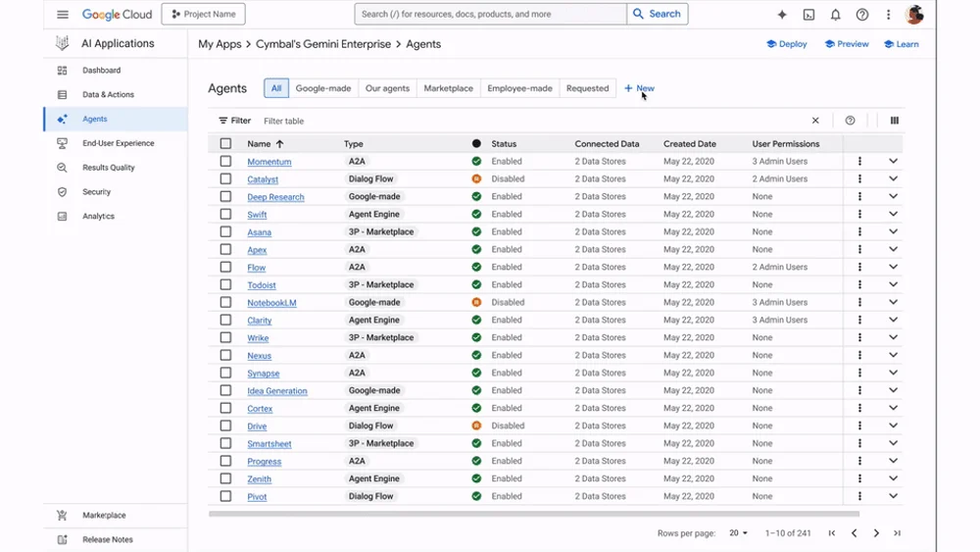Switch to the Marketplace agents tab
Viewport: 980px width, 552px height.
point(448,88)
